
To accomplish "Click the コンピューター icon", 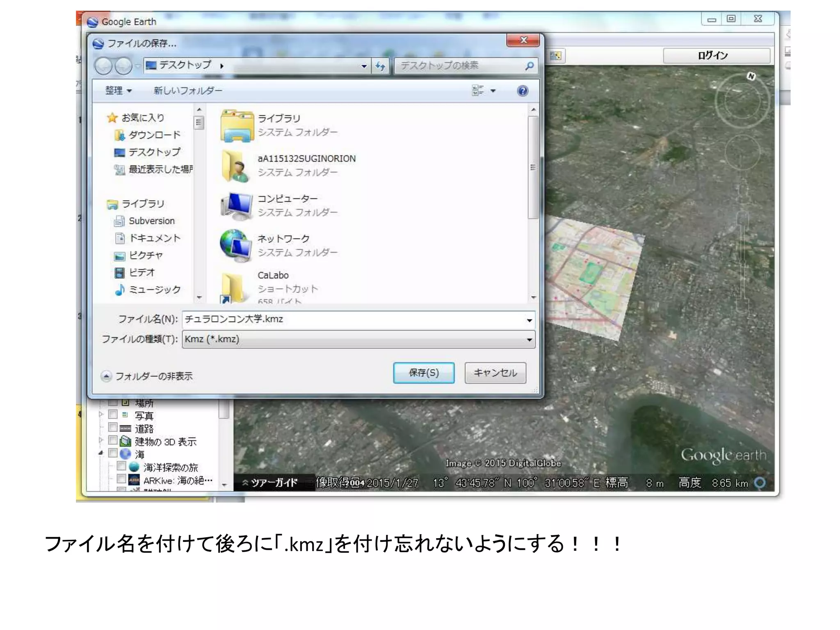I will click(x=237, y=206).
